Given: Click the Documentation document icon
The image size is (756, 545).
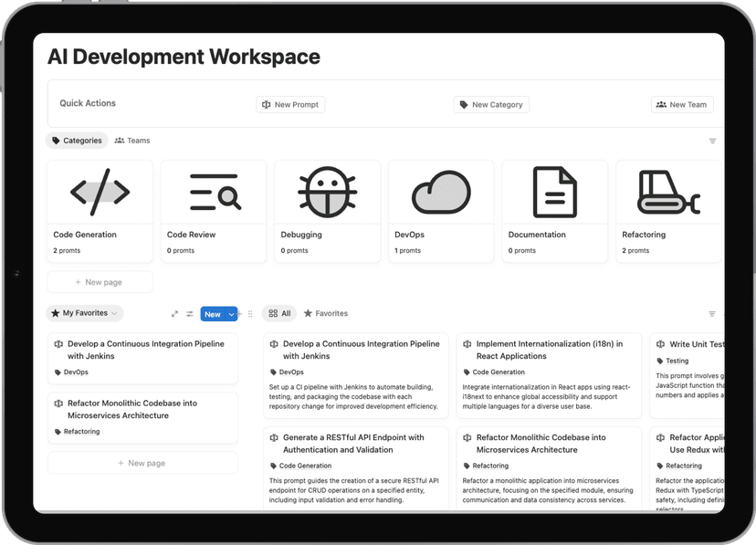Looking at the screenshot, I should click(x=554, y=190).
